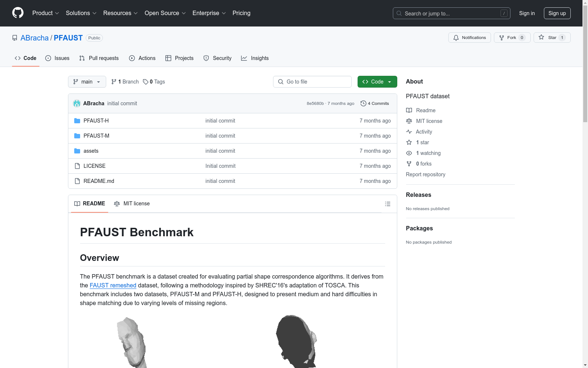The image size is (588, 368).
Task: Expand the Open Source menu
Action: click(x=165, y=13)
